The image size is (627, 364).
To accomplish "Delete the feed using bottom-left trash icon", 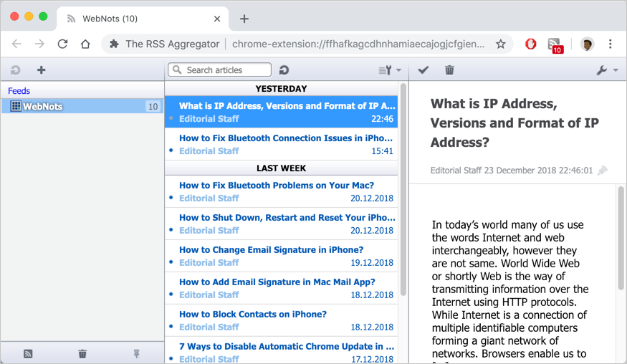I will point(82,354).
